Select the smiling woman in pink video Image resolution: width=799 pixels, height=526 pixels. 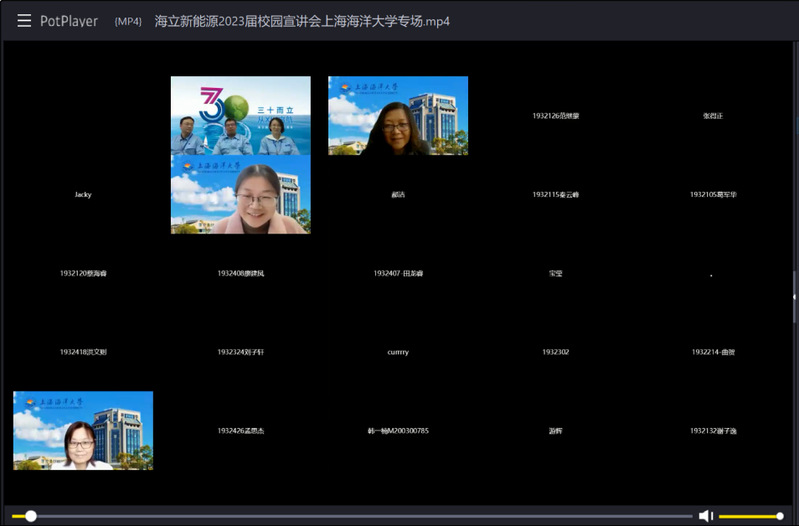pos(240,194)
